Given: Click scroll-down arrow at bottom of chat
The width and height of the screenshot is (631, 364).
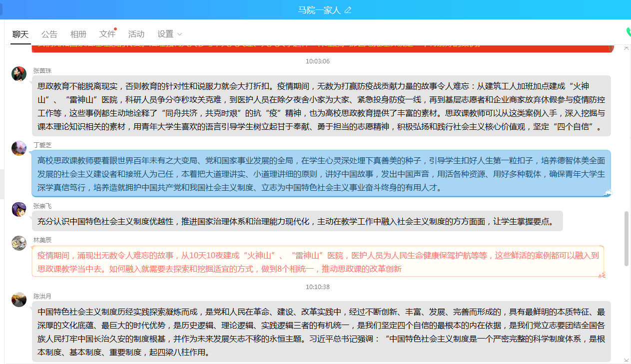Looking at the screenshot, I should (627, 360).
